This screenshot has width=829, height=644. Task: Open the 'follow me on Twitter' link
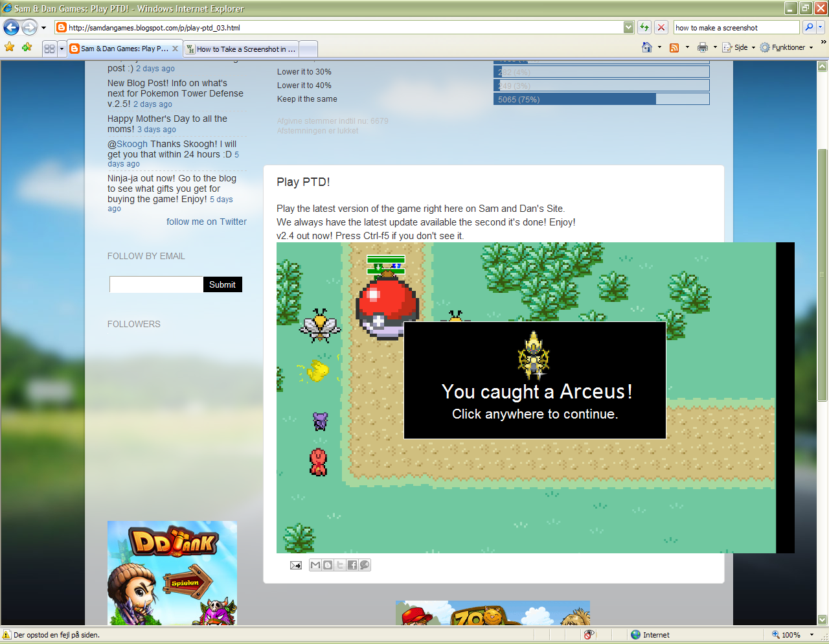207,222
